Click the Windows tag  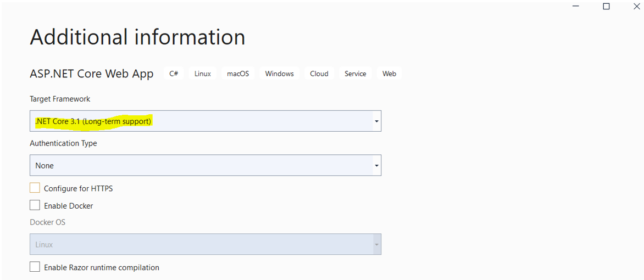coord(279,74)
